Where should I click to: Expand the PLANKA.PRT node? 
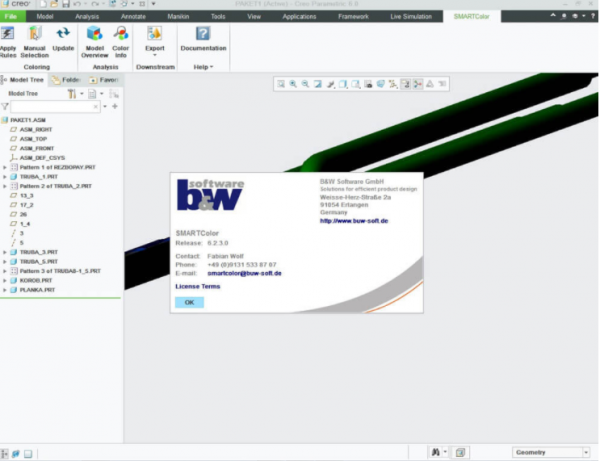point(5,290)
